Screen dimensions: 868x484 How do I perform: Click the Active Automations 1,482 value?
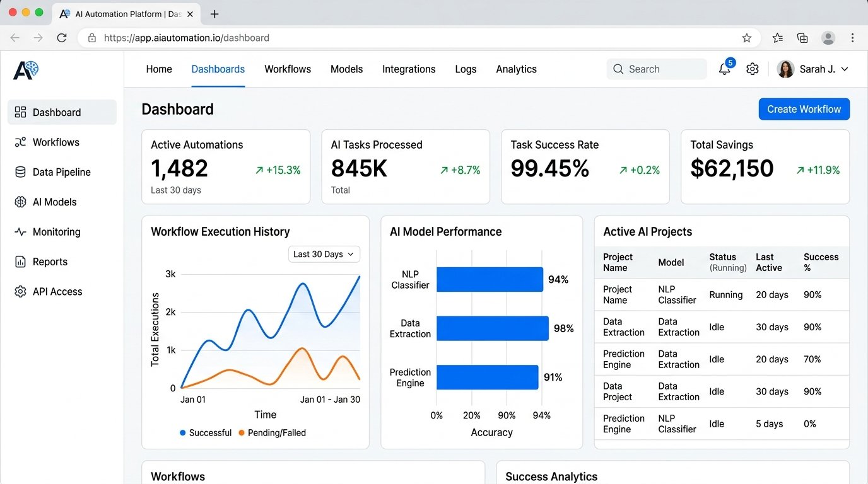(x=179, y=168)
